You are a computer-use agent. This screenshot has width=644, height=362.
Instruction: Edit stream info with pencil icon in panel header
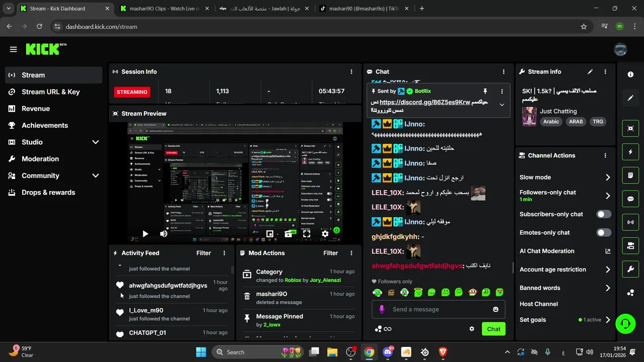590,72
